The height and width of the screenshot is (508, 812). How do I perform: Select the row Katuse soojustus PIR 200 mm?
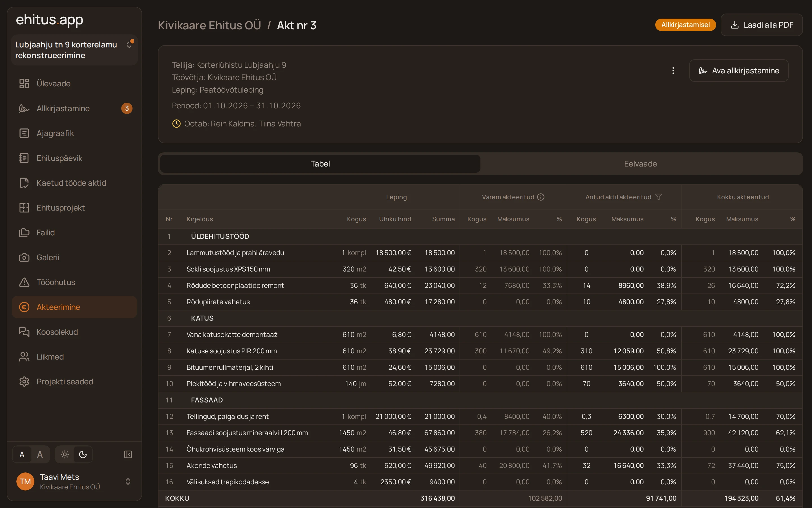[480, 351]
